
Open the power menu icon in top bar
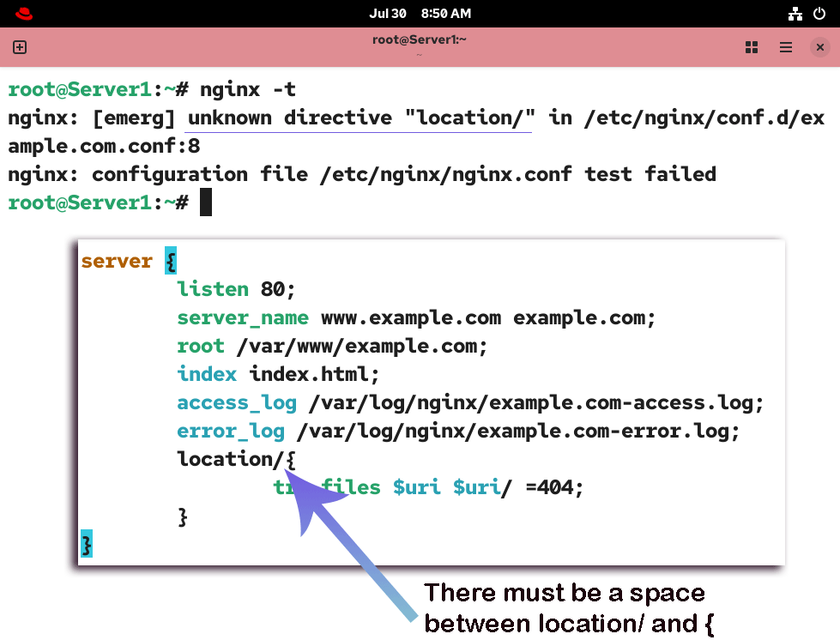click(819, 14)
